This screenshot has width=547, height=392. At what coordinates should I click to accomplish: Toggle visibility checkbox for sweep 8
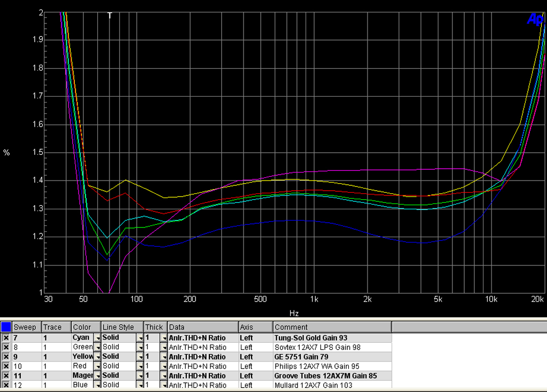tap(6, 347)
